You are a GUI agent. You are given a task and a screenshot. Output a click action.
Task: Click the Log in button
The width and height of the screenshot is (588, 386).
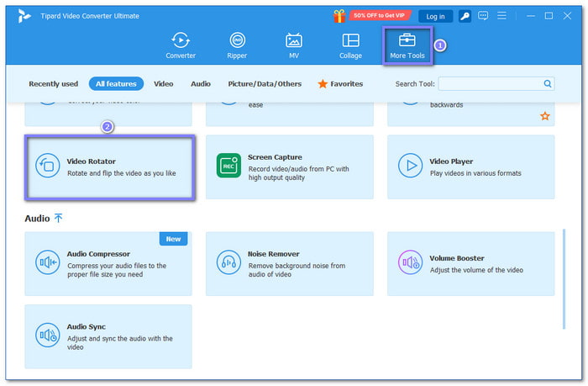point(435,16)
